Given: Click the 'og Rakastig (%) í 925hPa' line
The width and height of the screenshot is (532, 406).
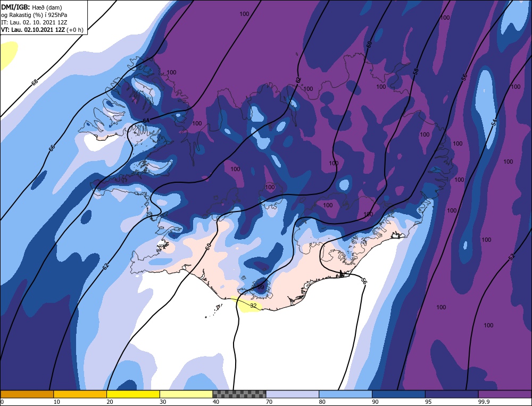Looking at the screenshot, I should pos(34,15).
